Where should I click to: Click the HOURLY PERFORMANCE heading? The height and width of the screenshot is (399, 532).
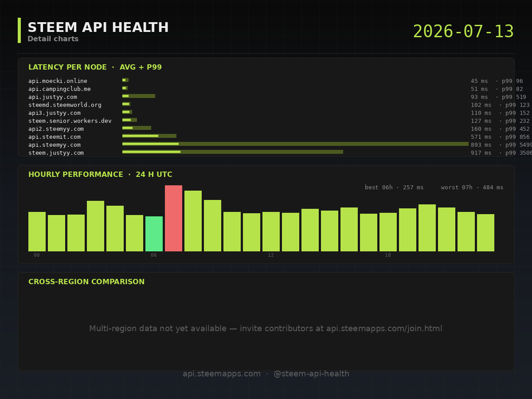(x=100, y=175)
